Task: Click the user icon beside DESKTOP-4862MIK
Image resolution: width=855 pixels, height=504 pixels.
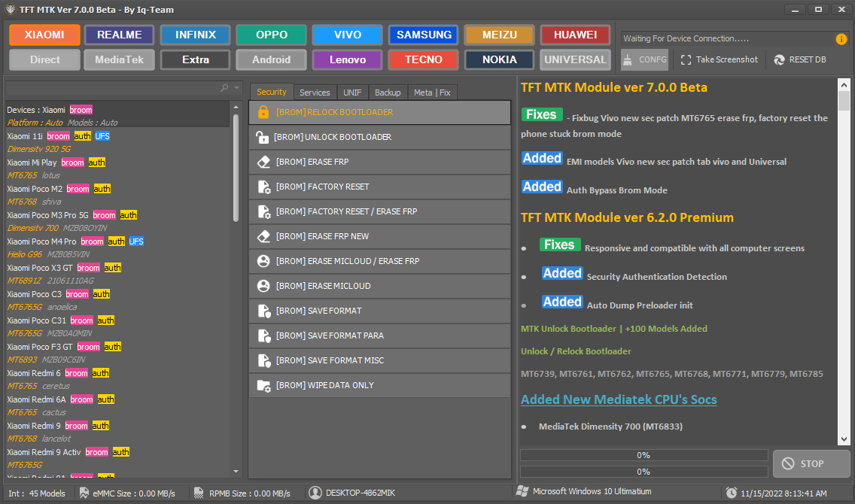Action: coord(315,493)
